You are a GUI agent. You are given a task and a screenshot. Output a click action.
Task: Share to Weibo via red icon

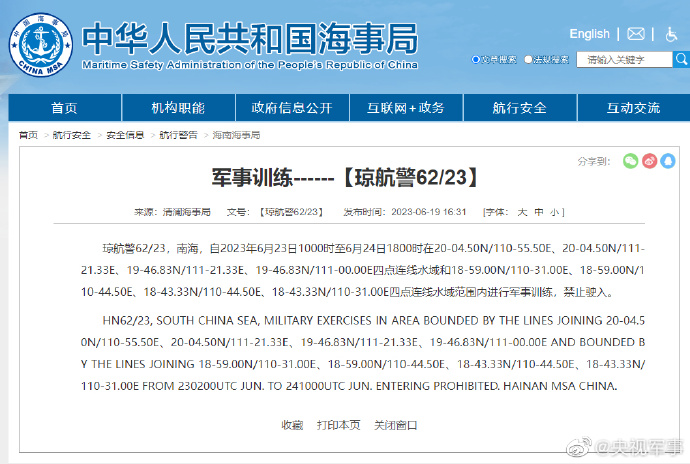(x=650, y=161)
